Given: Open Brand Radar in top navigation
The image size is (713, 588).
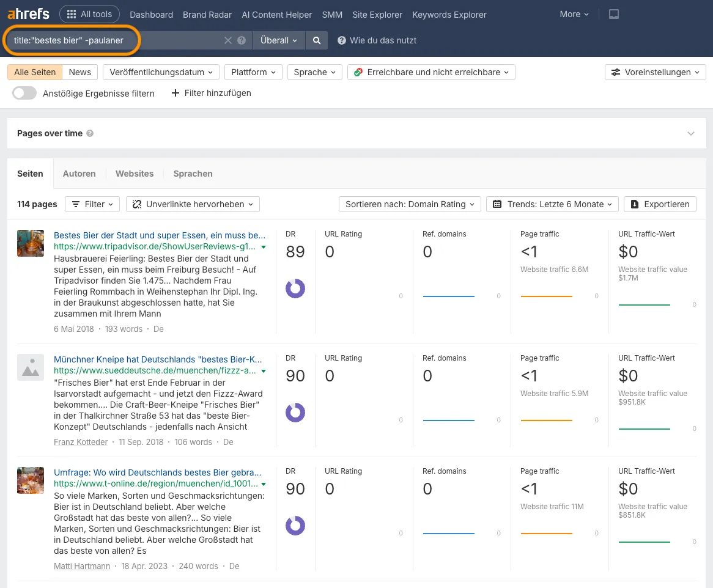Looking at the screenshot, I should coord(207,15).
